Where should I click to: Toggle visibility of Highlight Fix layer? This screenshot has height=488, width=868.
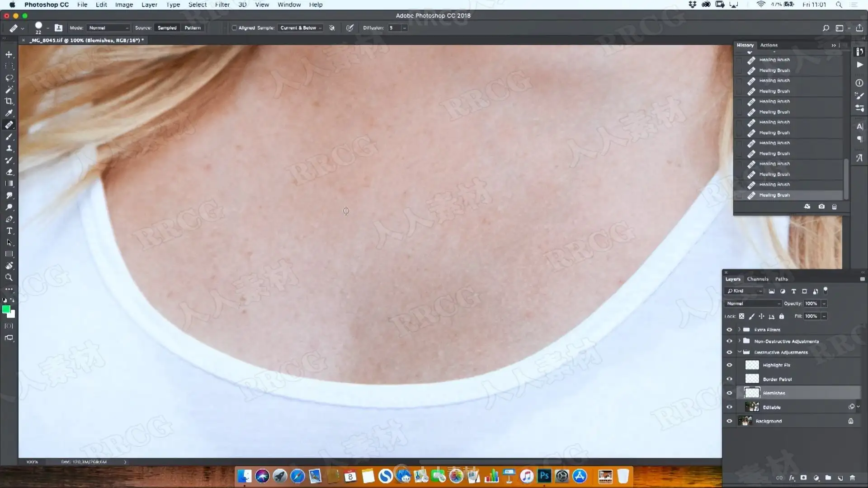pyautogui.click(x=729, y=365)
